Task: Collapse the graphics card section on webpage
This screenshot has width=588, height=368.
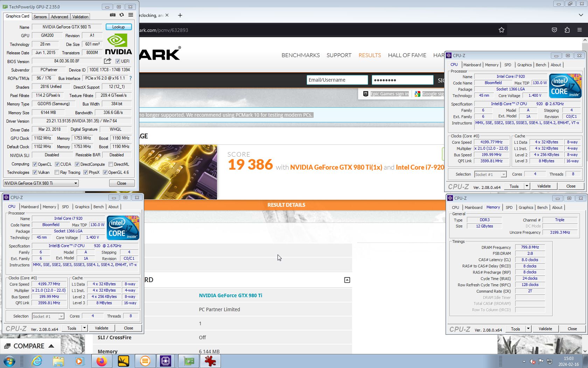Action: click(347, 280)
